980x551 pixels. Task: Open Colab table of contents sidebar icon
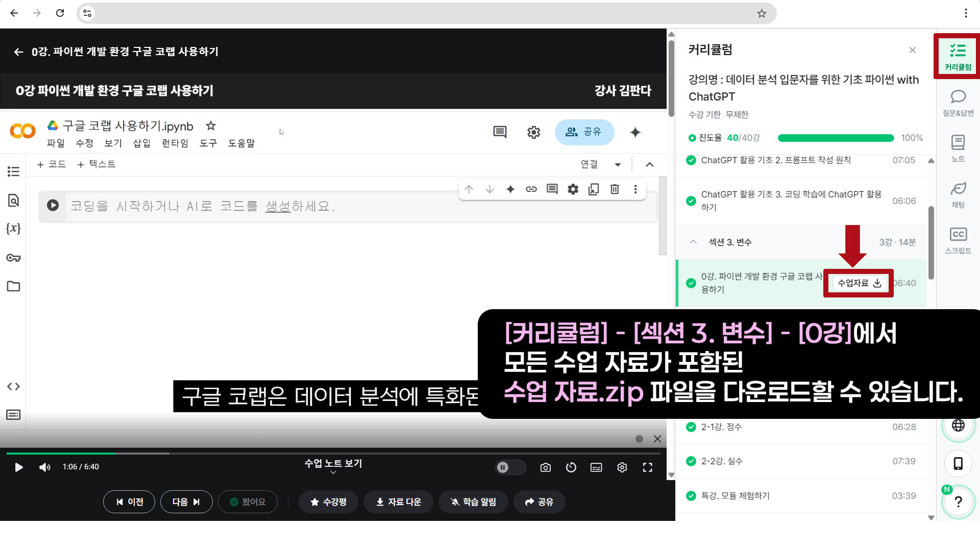click(x=13, y=171)
